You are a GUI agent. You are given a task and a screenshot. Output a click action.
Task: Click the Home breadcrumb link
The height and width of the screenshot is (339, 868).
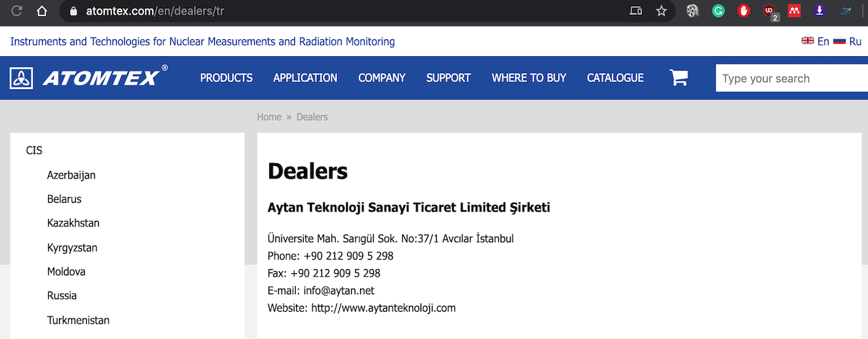(269, 117)
